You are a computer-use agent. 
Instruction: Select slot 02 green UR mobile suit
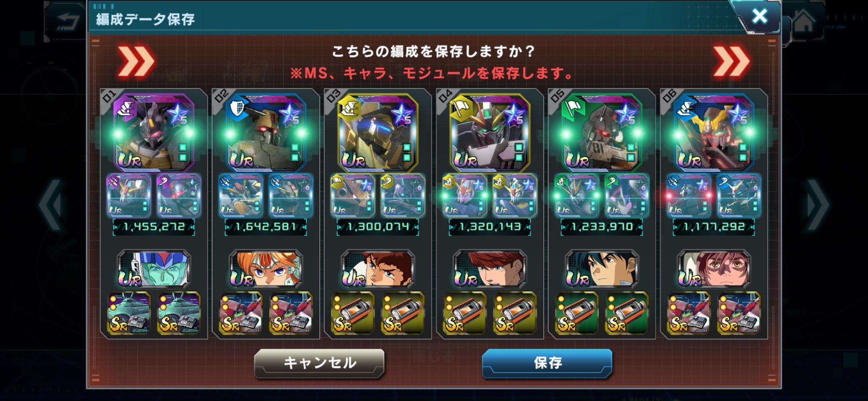pyautogui.click(x=266, y=132)
